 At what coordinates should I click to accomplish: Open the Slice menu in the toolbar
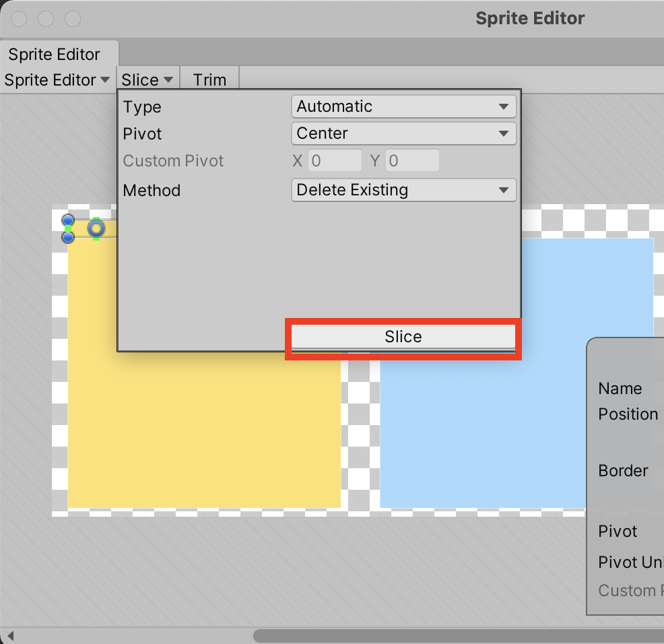147,79
